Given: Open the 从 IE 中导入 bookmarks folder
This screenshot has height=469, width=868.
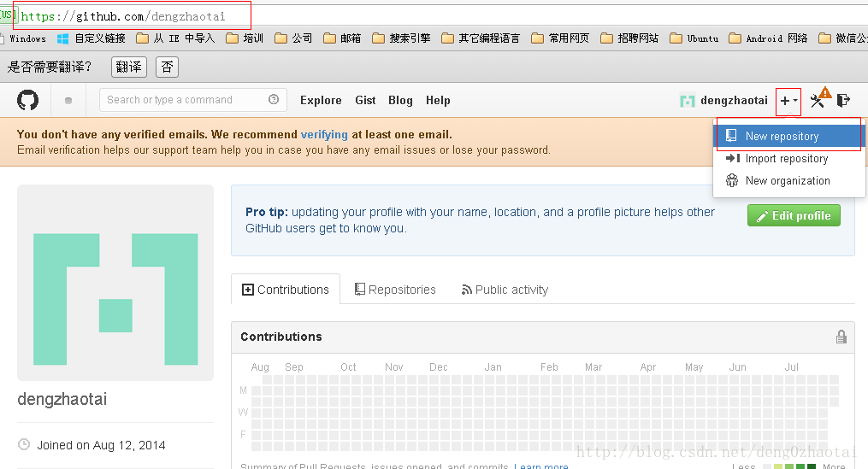Looking at the screenshot, I should 175,38.
